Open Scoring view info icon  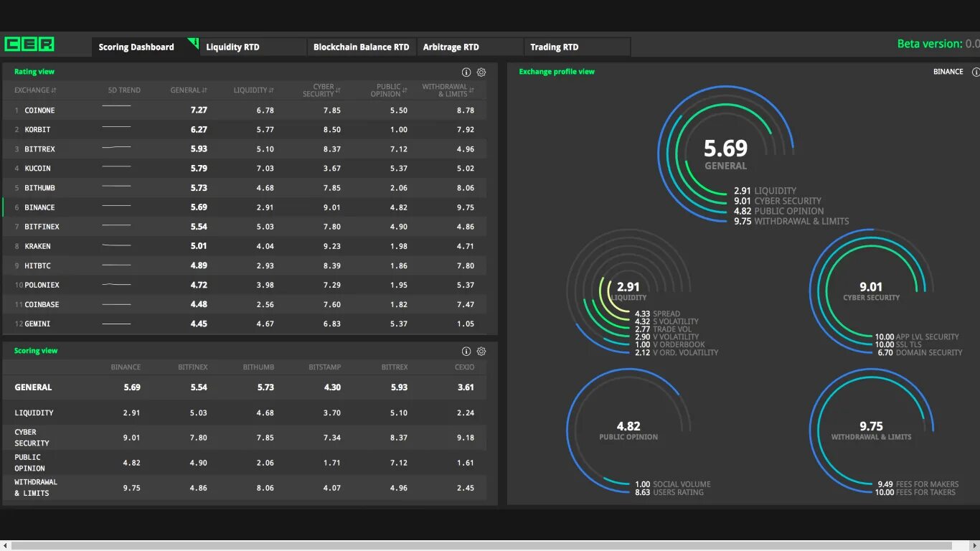[x=466, y=352]
